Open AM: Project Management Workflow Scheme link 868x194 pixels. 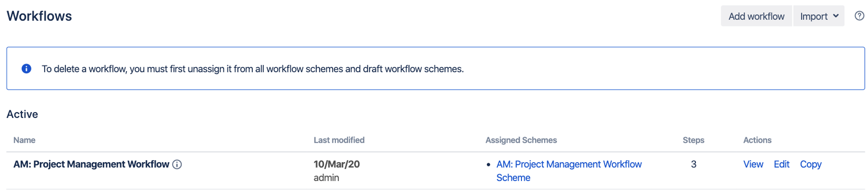pos(569,164)
